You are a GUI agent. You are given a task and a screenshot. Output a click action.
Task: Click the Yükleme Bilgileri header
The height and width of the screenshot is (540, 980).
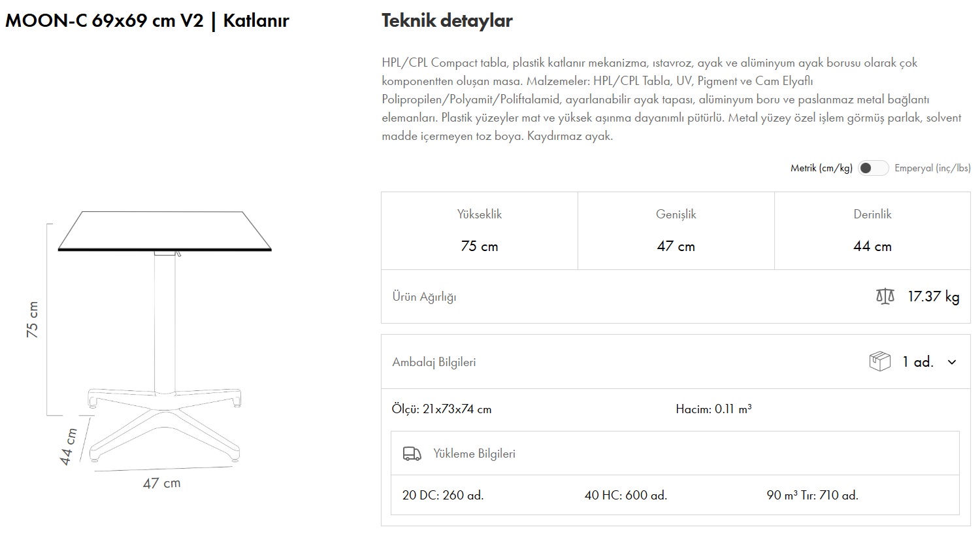[x=474, y=454]
